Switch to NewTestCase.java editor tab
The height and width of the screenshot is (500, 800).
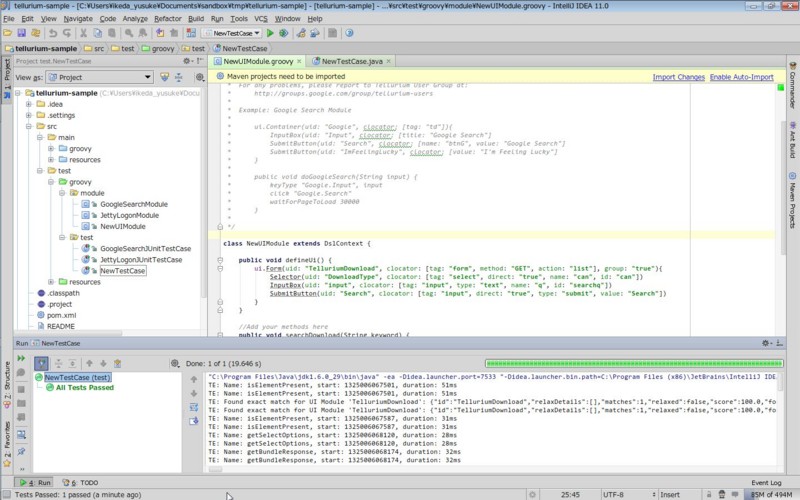(352, 61)
